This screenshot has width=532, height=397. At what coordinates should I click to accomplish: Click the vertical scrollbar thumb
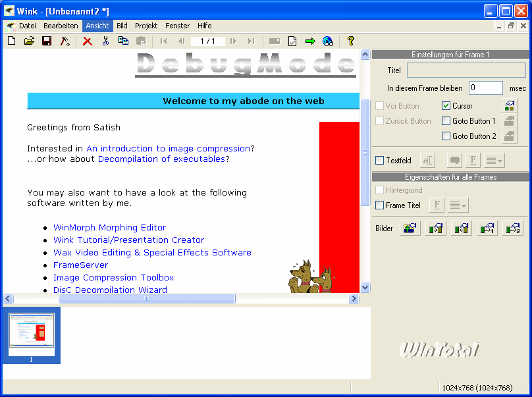[x=365, y=152]
